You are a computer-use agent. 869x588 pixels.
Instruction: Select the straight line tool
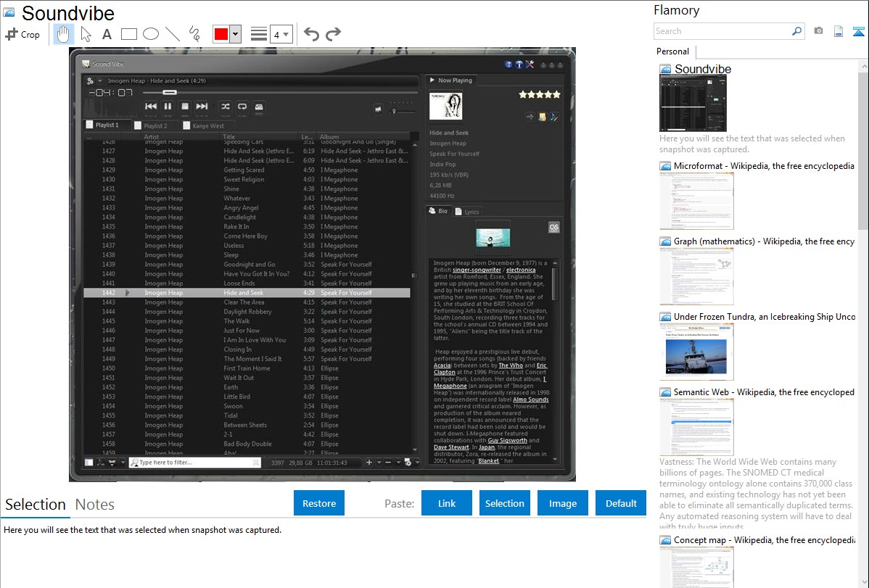click(x=172, y=34)
